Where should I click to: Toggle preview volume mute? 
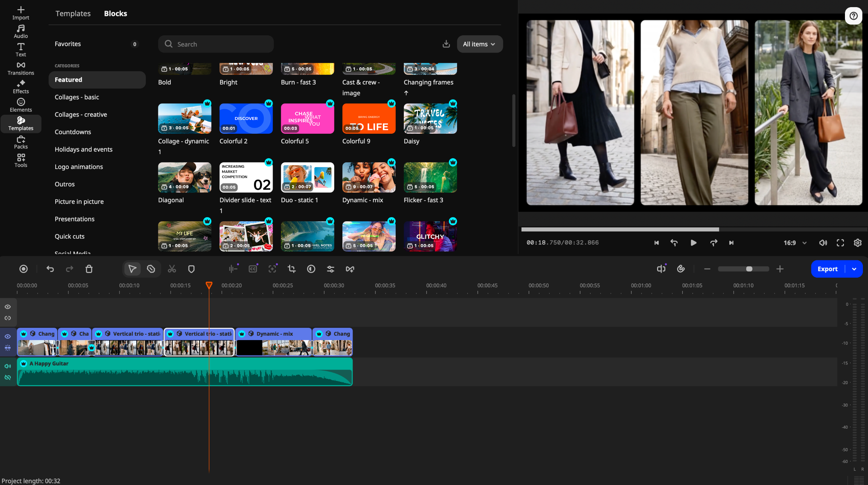(823, 243)
